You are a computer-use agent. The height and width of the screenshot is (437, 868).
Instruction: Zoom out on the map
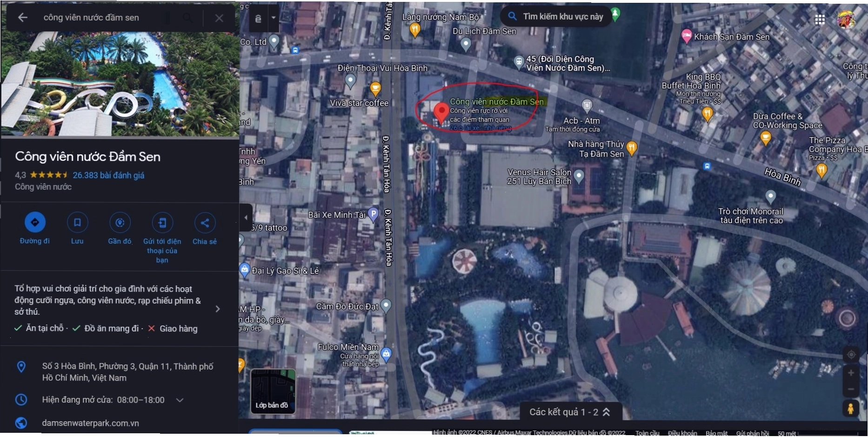[851, 389]
